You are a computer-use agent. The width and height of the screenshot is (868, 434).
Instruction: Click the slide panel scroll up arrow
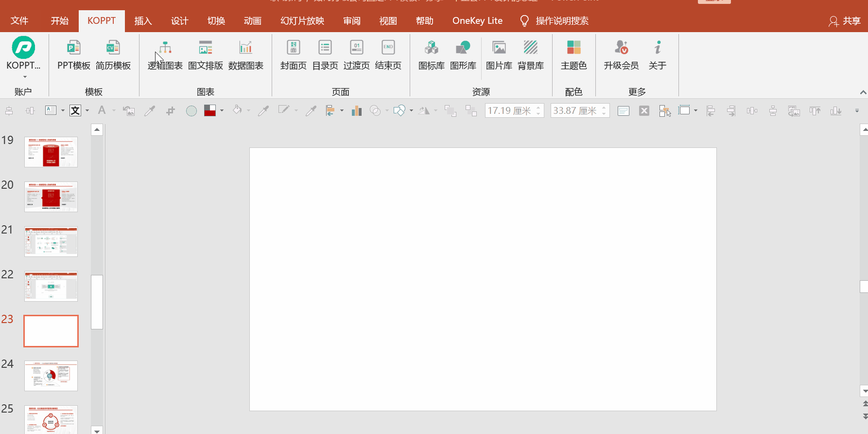[x=97, y=129]
